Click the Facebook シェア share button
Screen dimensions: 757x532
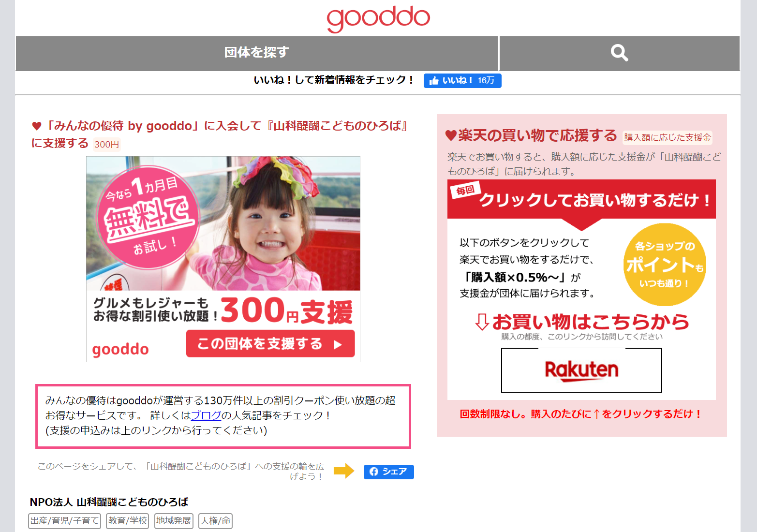pos(388,472)
